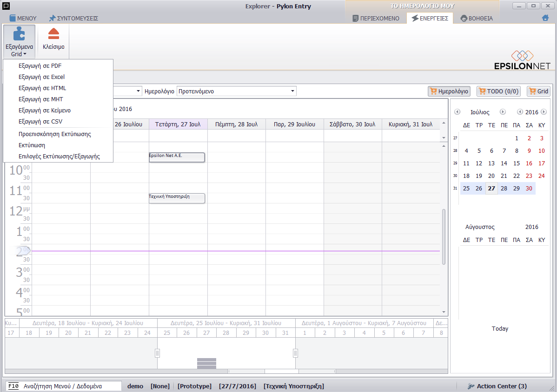Click the scroll-down arrow at grid bottom
This screenshot has width=557, height=392.
(x=444, y=312)
